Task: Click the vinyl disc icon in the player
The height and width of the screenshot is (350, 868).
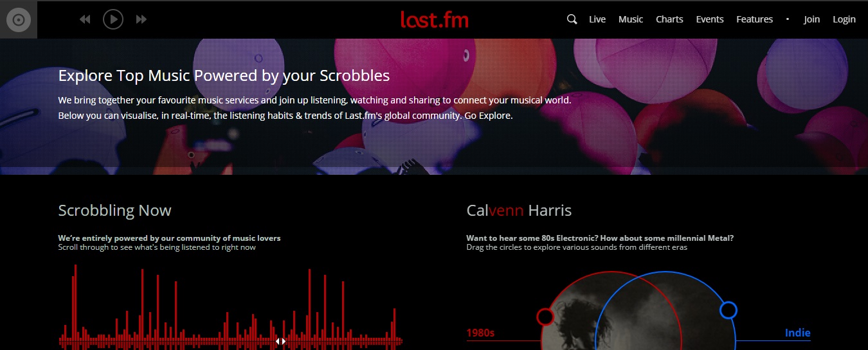Action: (19, 20)
